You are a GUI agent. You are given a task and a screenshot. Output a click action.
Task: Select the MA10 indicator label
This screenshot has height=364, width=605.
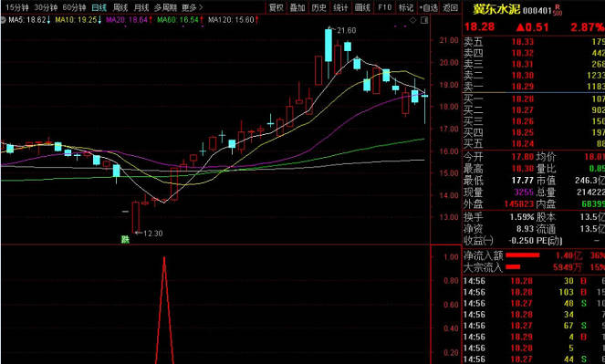(78, 20)
